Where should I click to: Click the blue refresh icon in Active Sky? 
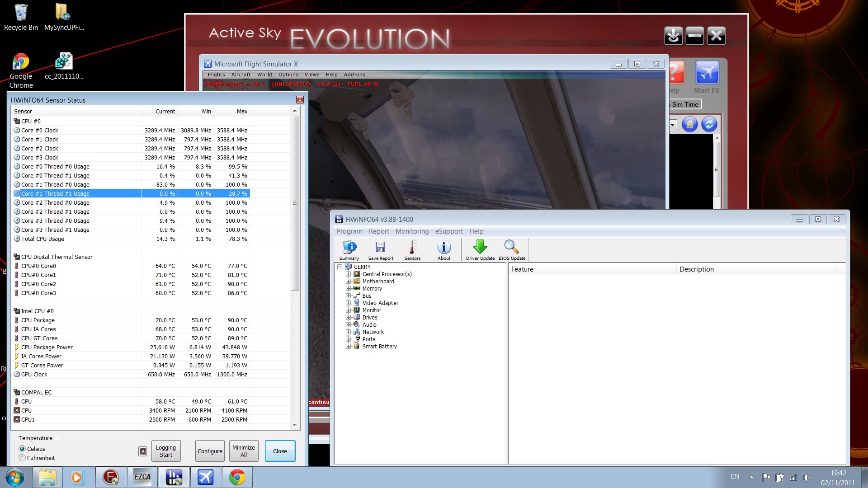coord(709,124)
